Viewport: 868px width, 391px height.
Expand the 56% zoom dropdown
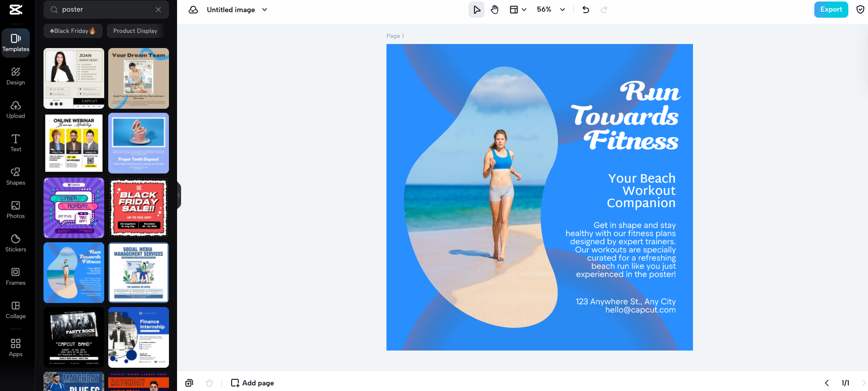[x=562, y=10]
